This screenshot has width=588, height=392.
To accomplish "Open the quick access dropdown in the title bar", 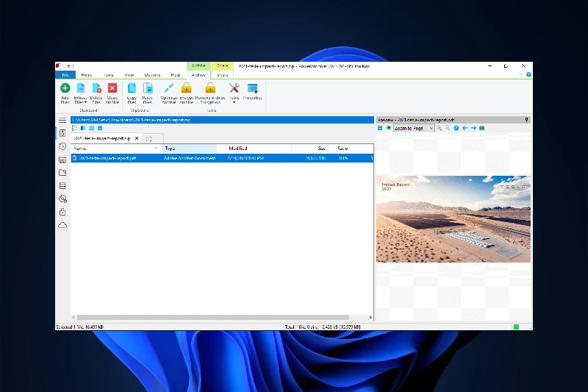I will pyautogui.click(x=68, y=66).
